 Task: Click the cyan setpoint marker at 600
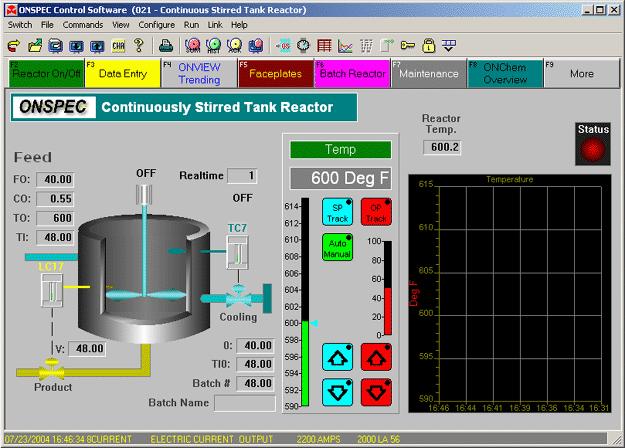point(314,323)
